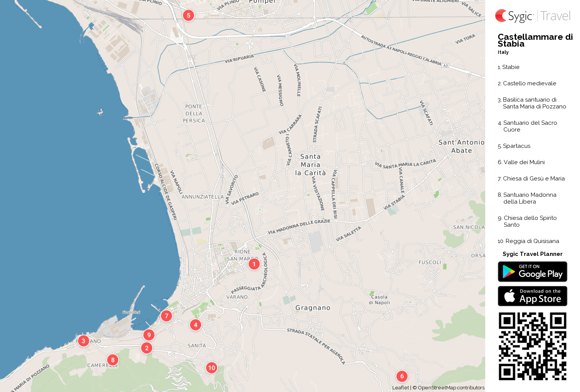The width and height of the screenshot is (580, 392).
Task: Open the Get it on Google Play badge
Action: (533, 272)
